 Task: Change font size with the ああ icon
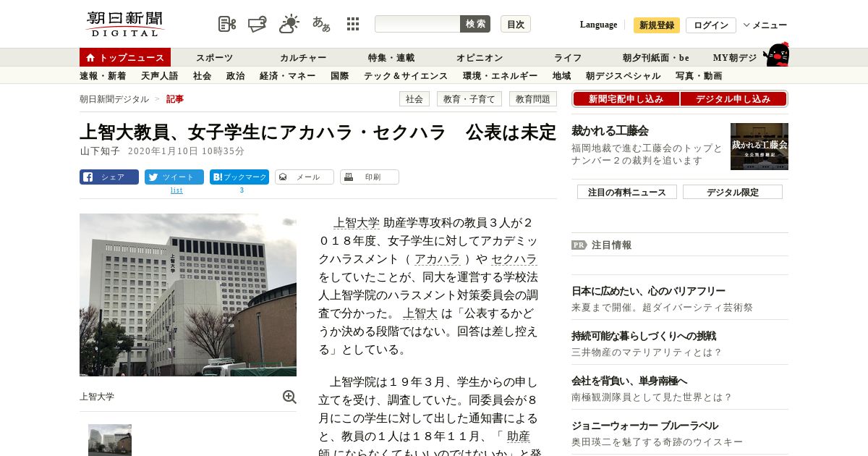pyautogui.click(x=321, y=24)
